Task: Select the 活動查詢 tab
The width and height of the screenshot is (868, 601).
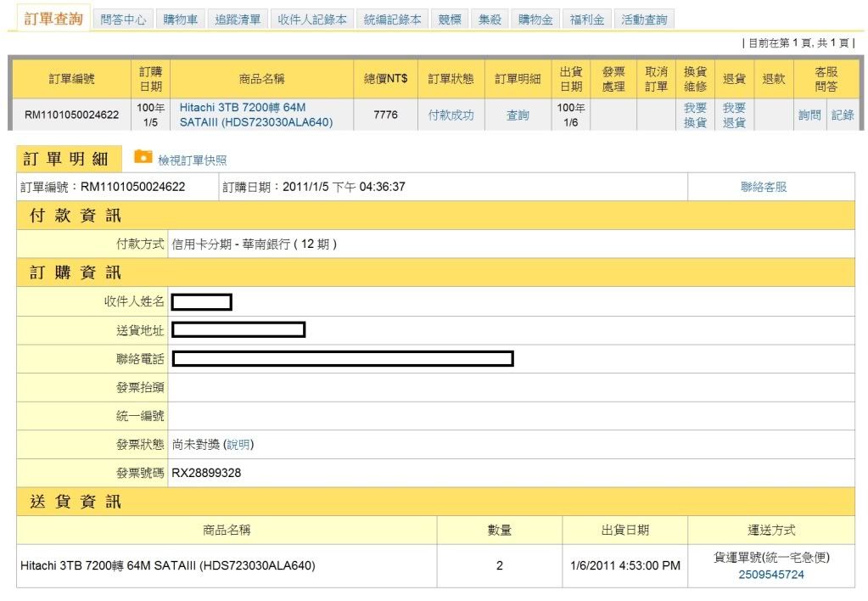Action: 644,20
